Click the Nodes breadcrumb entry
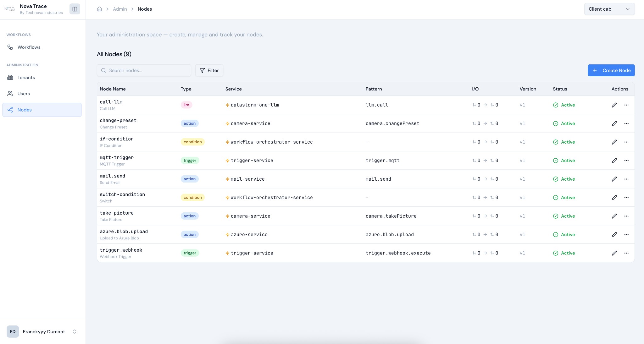The image size is (644, 344). pos(145,9)
